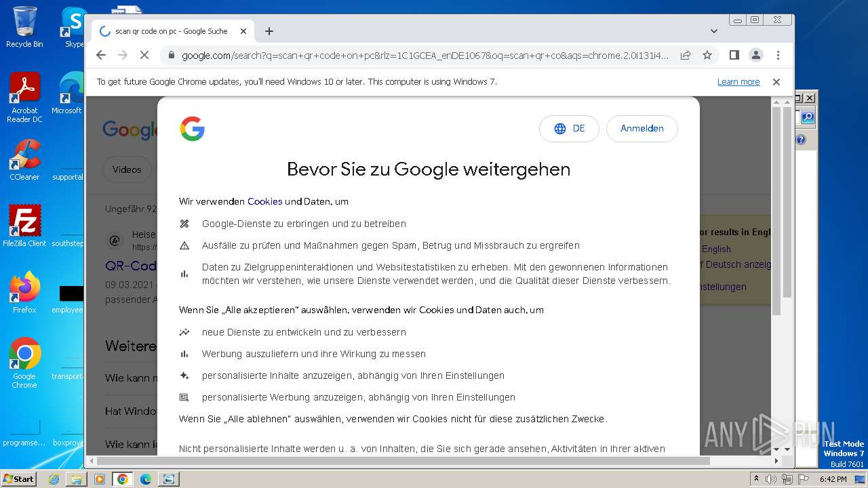Click the Google logo in the dialog
The width and height of the screenshot is (868, 488).
[x=193, y=129]
